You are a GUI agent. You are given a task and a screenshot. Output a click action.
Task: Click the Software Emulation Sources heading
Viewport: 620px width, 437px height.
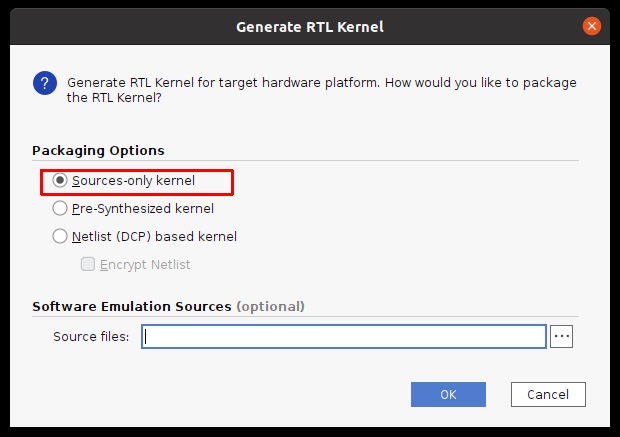(x=132, y=306)
